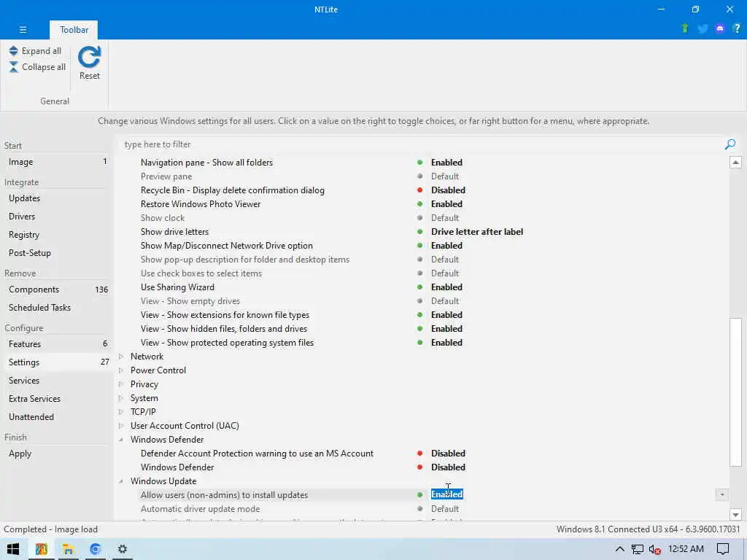Screen dimensions: 747x560
Task: Click Expand all in the toolbar
Action: coord(35,51)
